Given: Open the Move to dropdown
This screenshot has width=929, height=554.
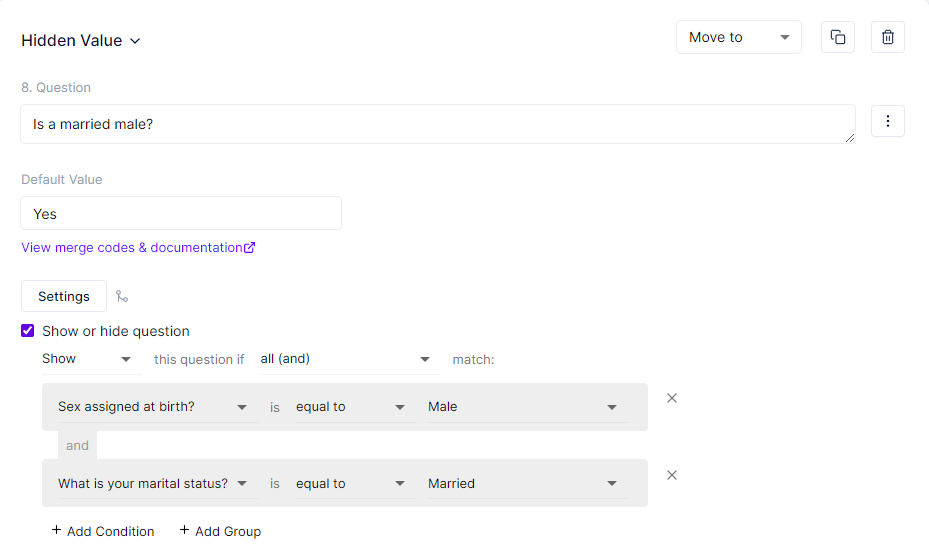Looking at the screenshot, I should pos(738,37).
